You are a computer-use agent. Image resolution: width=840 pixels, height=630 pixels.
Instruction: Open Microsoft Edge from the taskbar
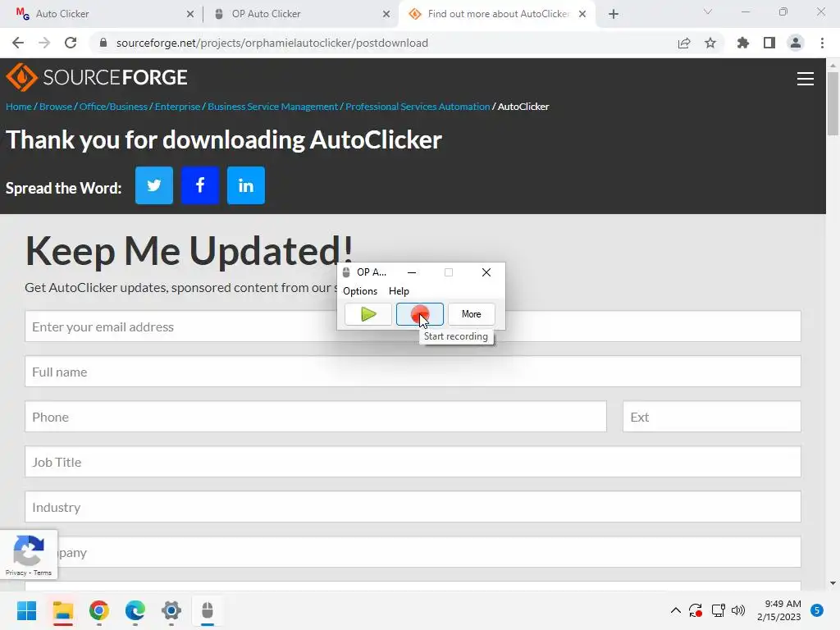tap(135, 610)
